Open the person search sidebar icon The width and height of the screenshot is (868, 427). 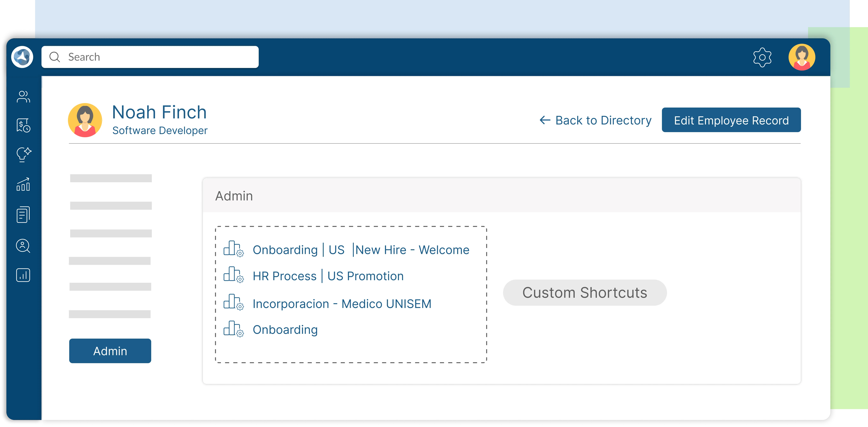click(x=23, y=246)
